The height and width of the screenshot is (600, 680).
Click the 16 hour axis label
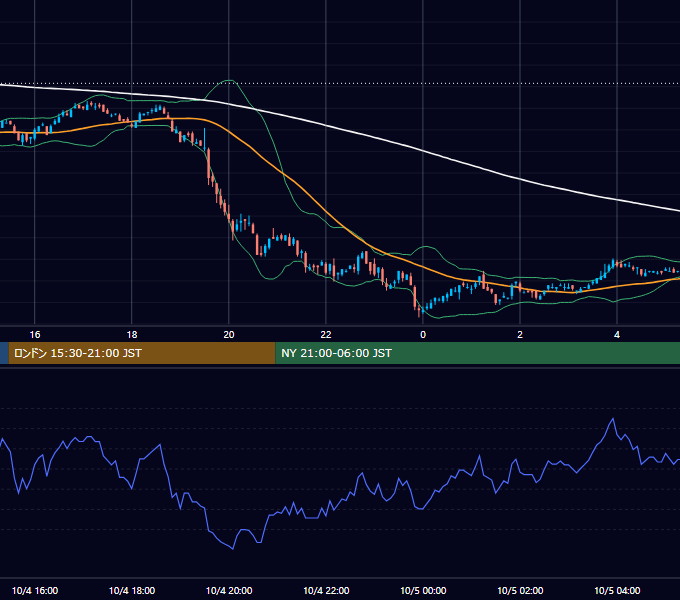[x=35, y=335]
